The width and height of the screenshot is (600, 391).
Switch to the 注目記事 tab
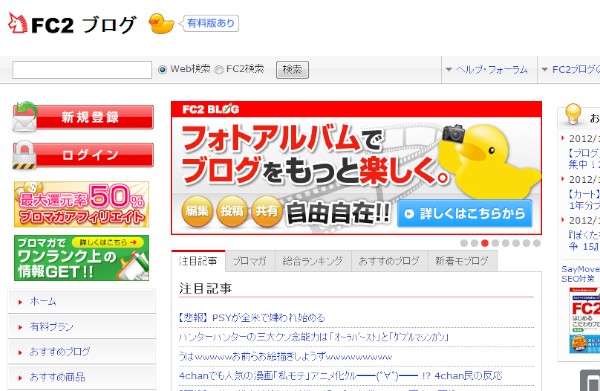coord(198,261)
